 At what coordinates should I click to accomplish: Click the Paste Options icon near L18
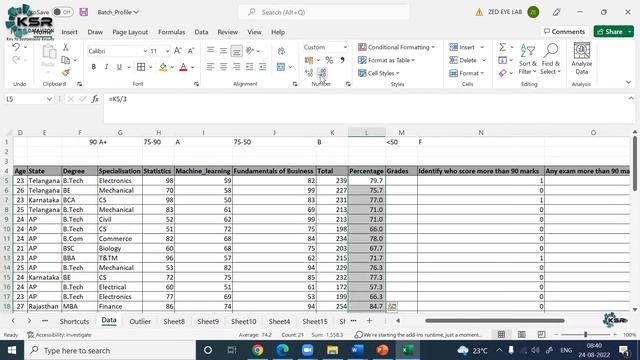pyautogui.click(x=392, y=307)
